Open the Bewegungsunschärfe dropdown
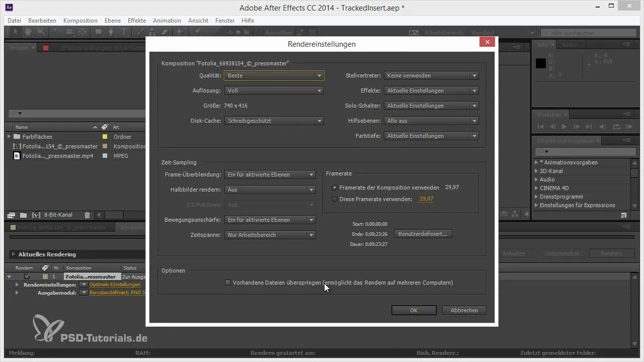Viewport: 644px width, 362px height. click(x=270, y=220)
